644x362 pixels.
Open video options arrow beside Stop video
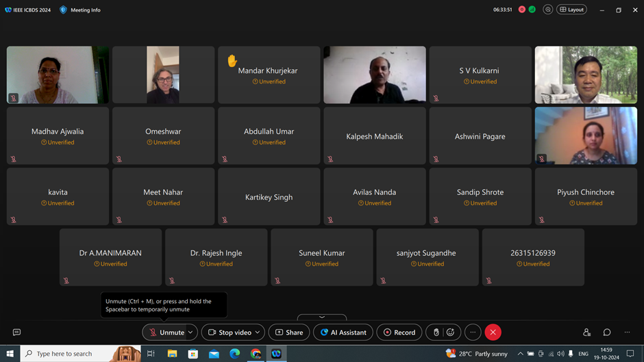[258, 333]
